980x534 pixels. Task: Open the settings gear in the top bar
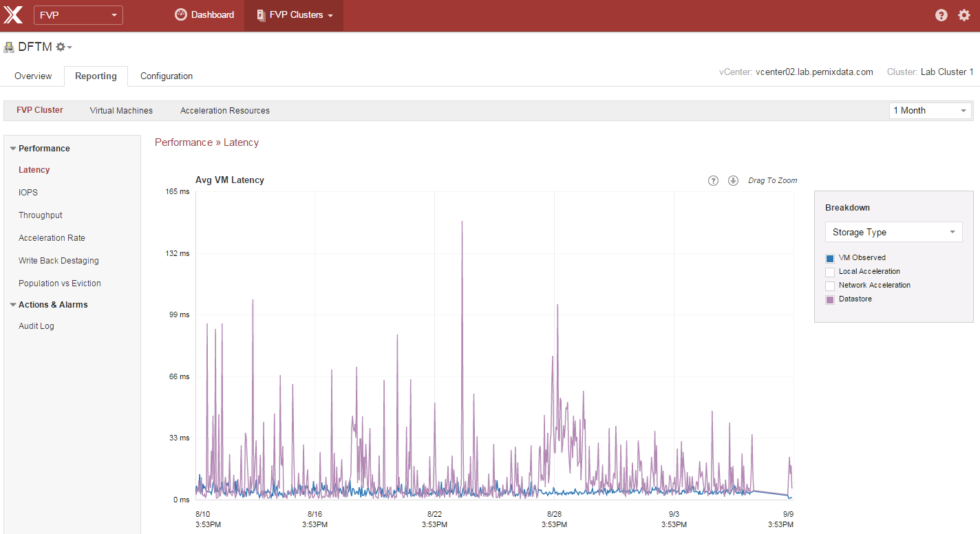coord(964,15)
